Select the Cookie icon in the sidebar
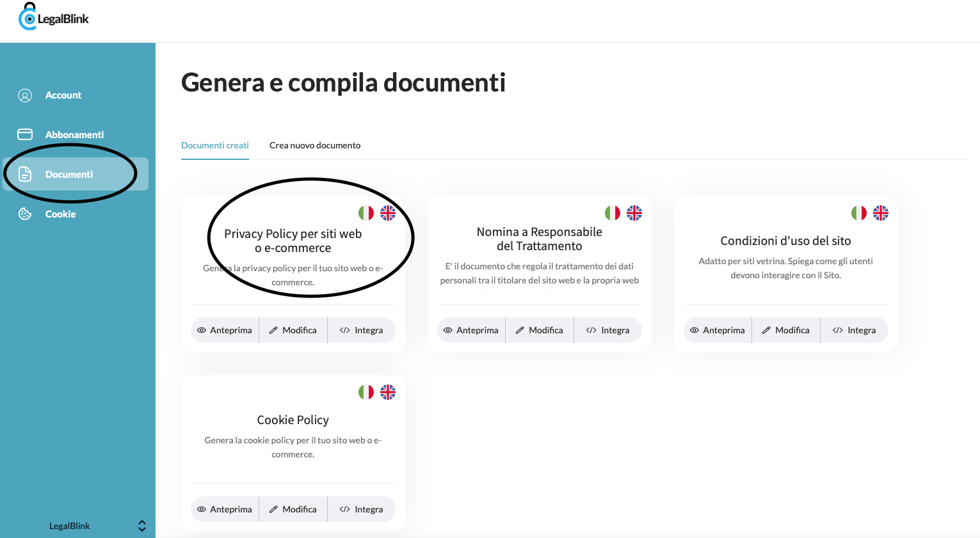The width and height of the screenshot is (980, 538). tap(24, 214)
